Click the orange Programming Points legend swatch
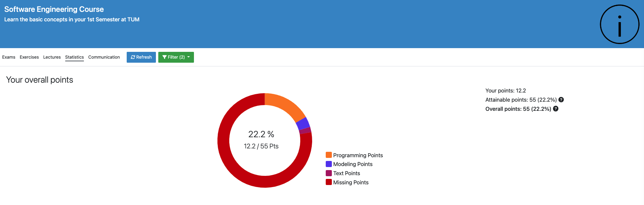This screenshot has height=205, width=644. (x=329, y=155)
